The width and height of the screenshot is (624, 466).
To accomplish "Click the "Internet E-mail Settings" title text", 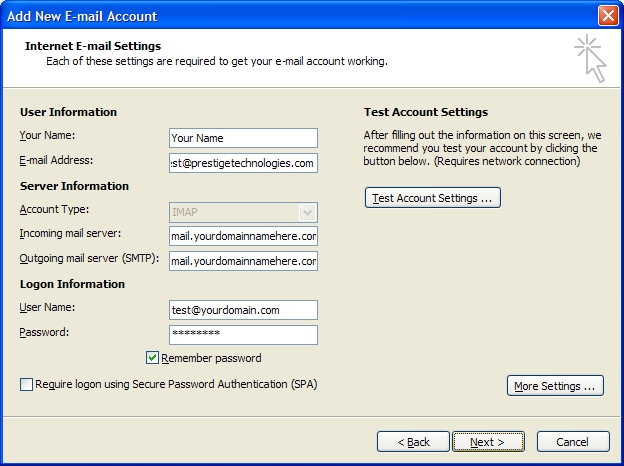I will [x=93, y=46].
